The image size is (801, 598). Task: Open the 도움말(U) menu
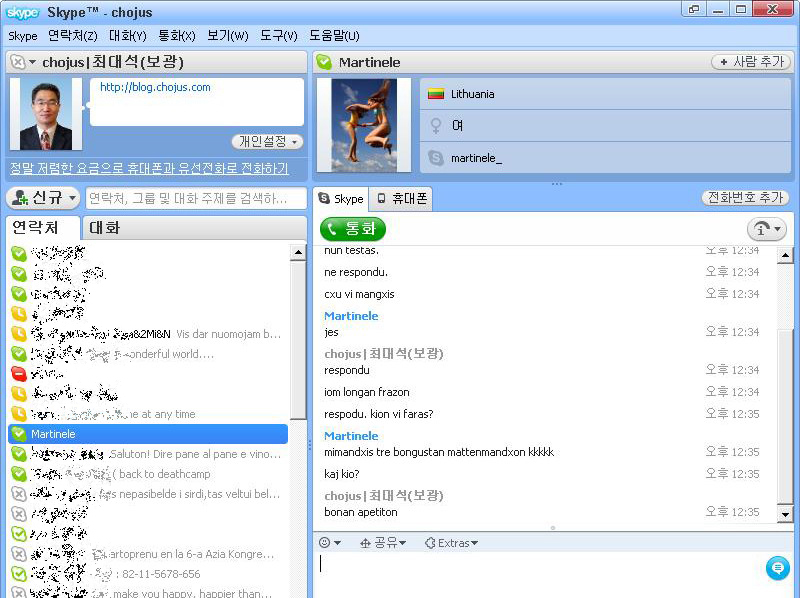coord(335,36)
